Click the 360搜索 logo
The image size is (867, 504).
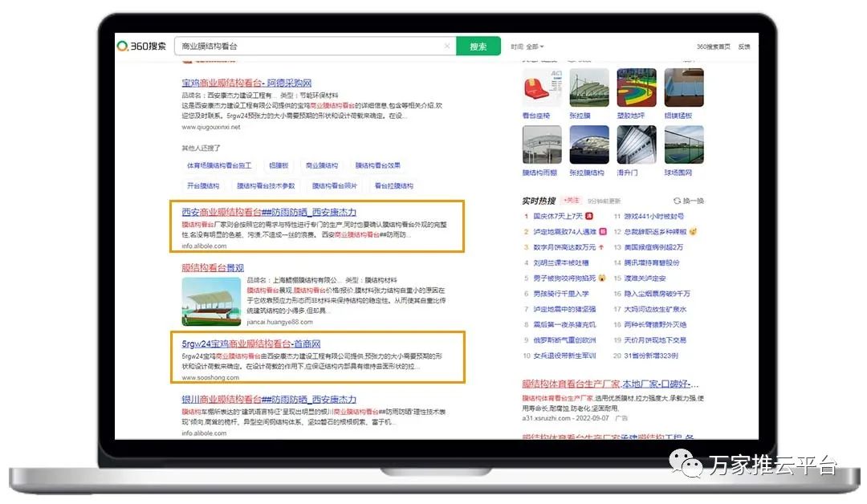(141, 47)
